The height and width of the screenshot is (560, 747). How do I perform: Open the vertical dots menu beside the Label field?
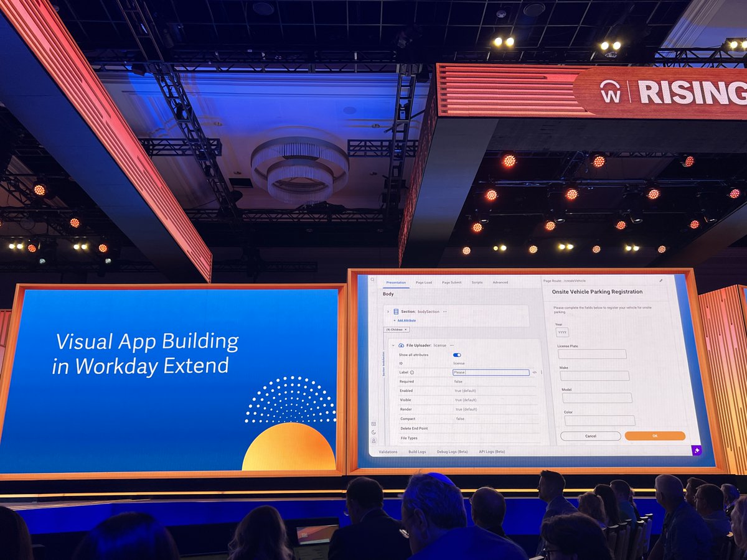pos(541,373)
